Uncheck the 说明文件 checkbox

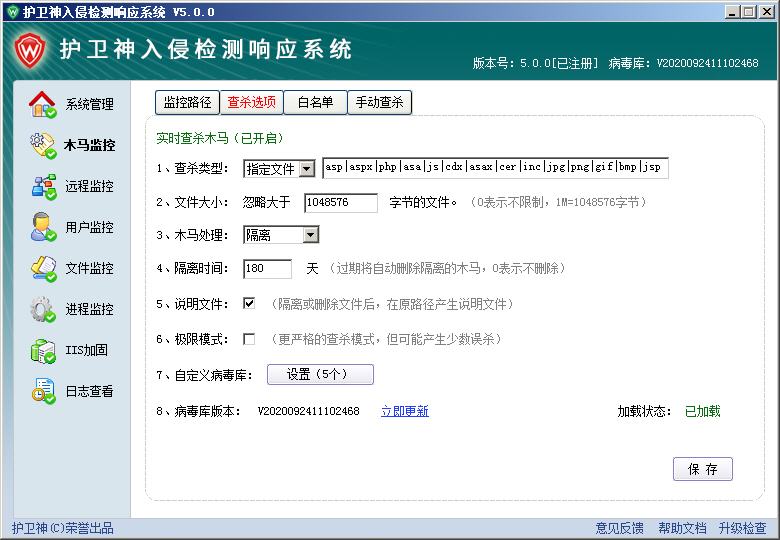tap(249, 304)
